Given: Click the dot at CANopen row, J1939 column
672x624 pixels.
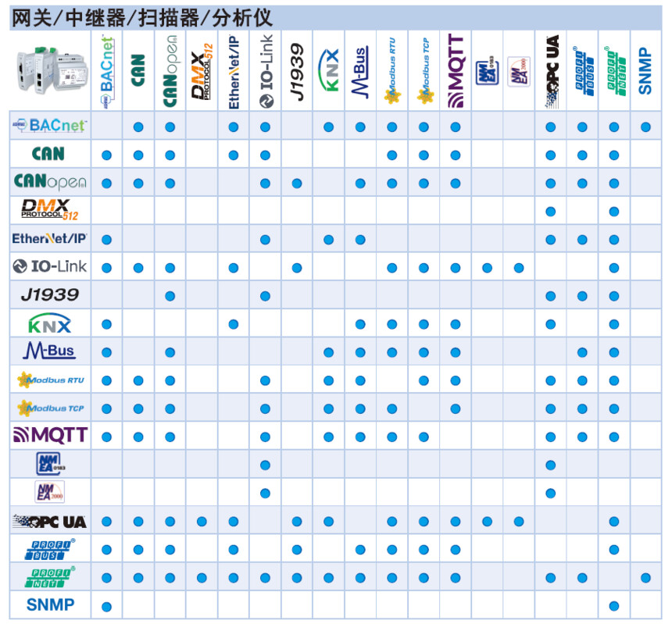Looking at the screenshot, I should (x=297, y=184).
